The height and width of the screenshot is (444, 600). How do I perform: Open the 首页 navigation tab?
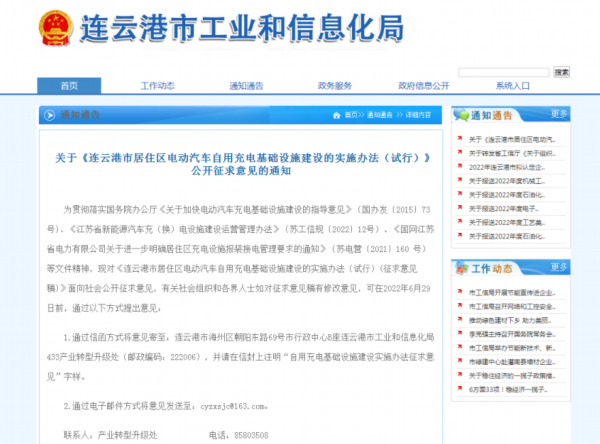click(68, 85)
